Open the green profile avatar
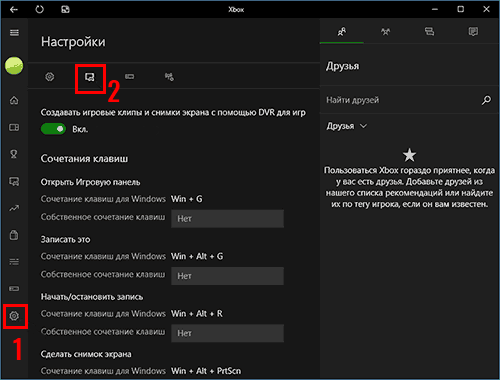 click(x=14, y=65)
